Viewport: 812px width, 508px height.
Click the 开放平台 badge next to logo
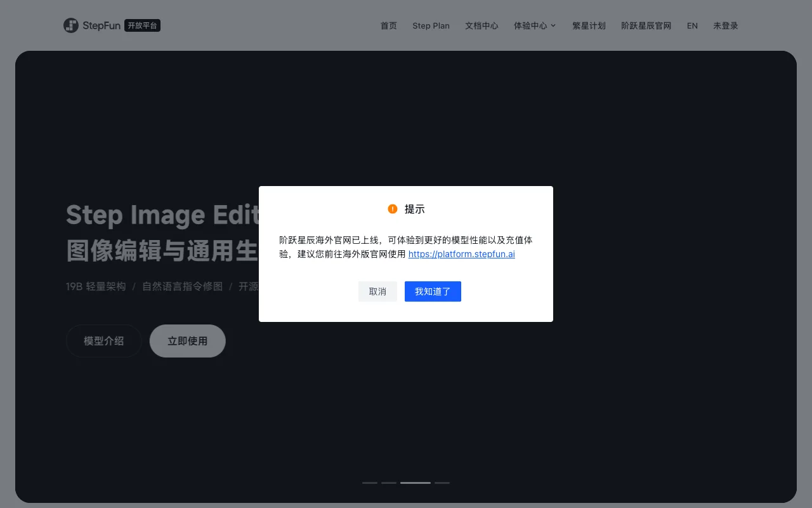[x=142, y=25]
